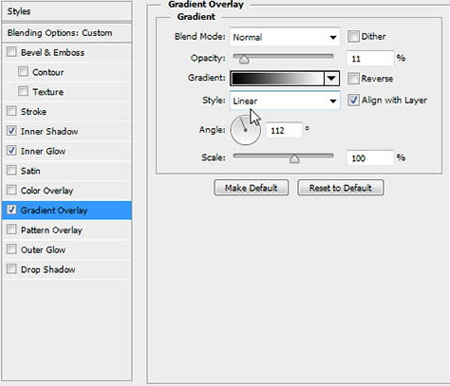The width and height of the screenshot is (450, 386).
Task: Click the Scale value field
Action: (x=370, y=158)
